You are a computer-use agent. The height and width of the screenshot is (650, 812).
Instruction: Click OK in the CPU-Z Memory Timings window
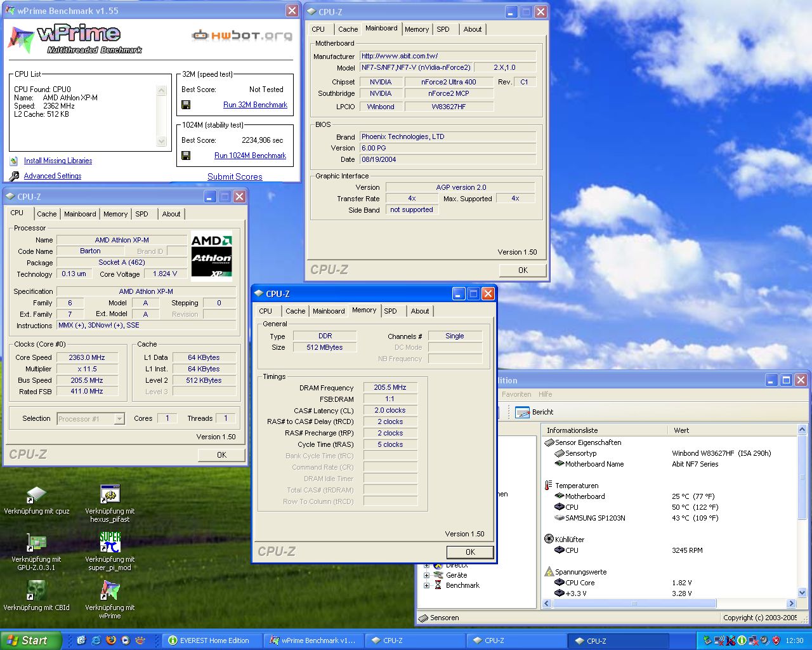tap(470, 552)
